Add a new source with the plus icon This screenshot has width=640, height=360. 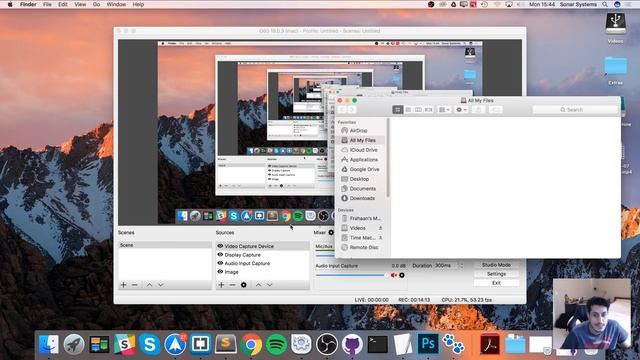pos(221,285)
